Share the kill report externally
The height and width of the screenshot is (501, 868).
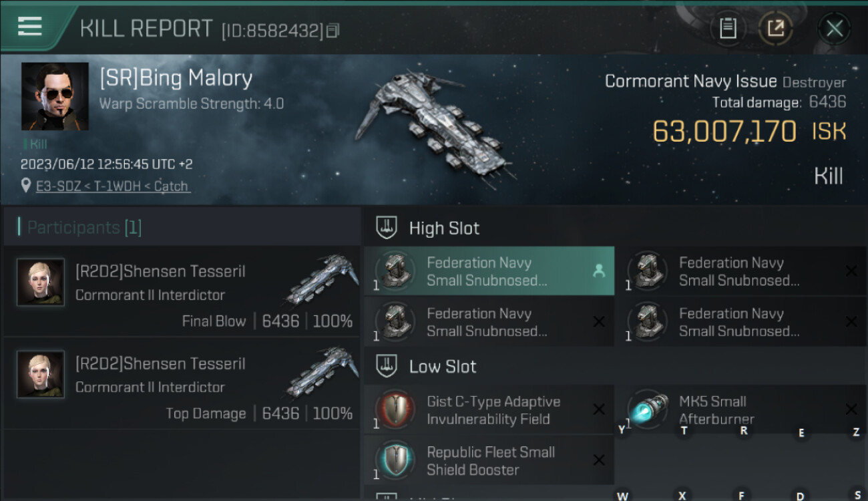(775, 29)
